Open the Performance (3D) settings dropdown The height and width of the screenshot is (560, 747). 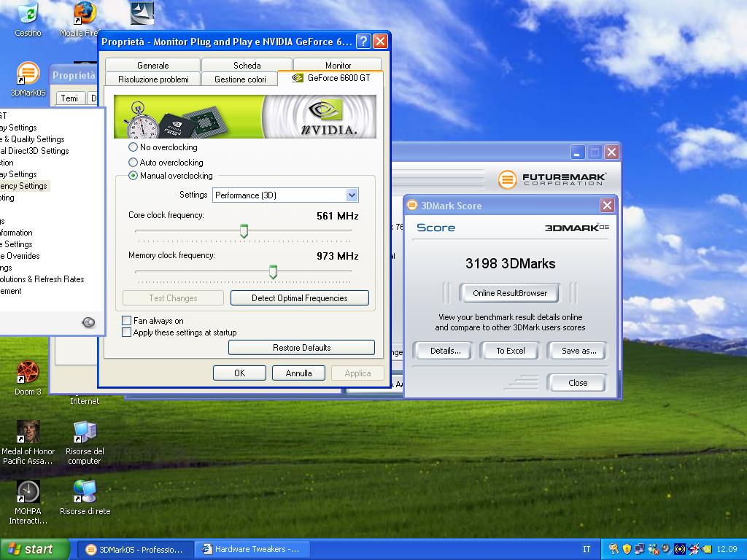click(285, 195)
